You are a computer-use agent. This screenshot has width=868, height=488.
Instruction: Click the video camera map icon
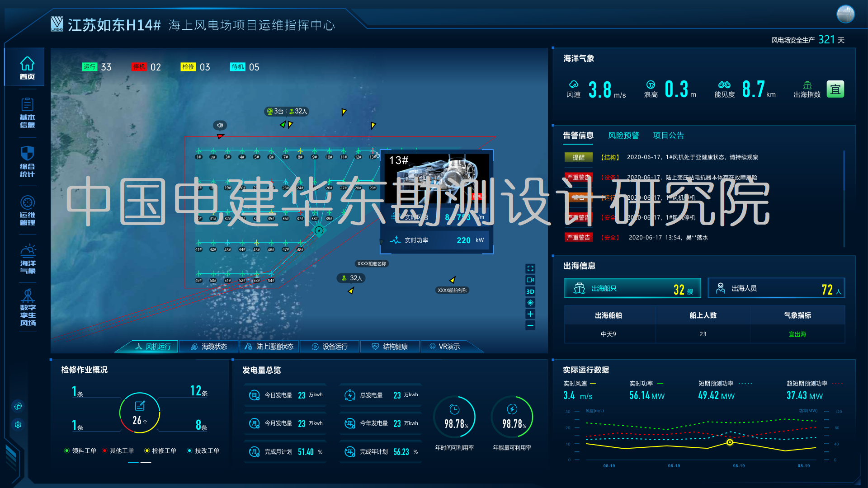[530, 280]
